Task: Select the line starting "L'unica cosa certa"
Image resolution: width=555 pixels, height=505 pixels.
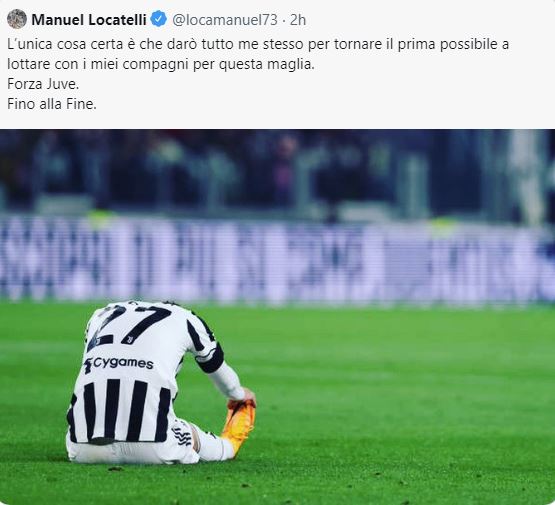Action: point(258,45)
